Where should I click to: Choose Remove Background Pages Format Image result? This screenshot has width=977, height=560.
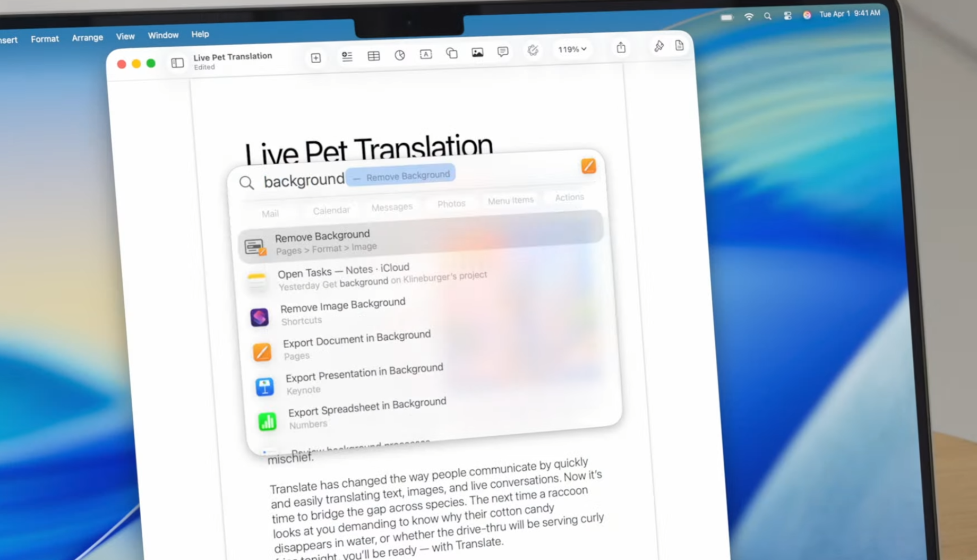[421, 237]
